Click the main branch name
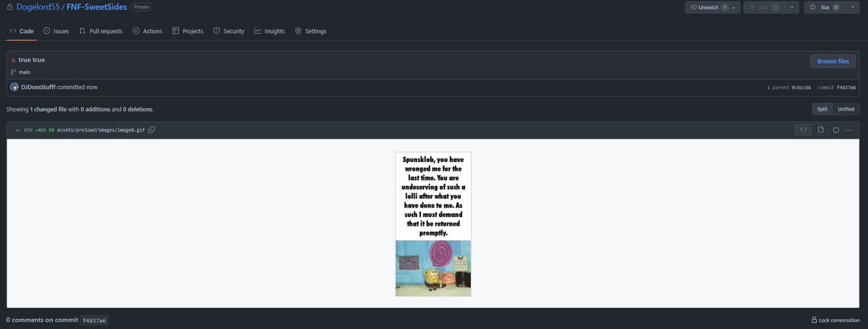 click(x=25, y=72)
